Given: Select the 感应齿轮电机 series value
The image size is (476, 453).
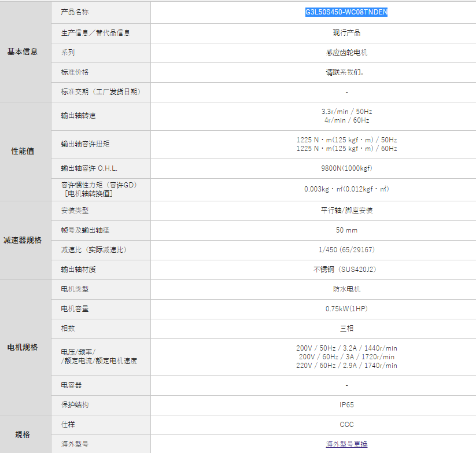Looking at the screenshot, I should pos(346,53).
